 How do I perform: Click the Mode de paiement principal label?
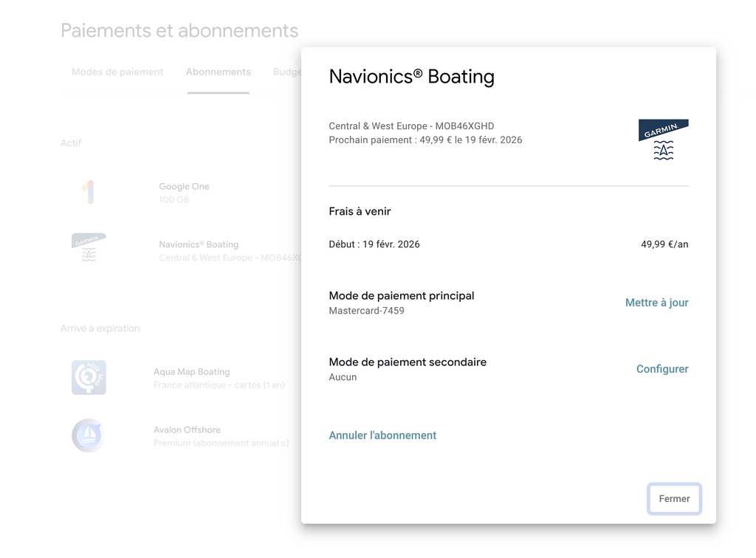(x=402, y=295)
